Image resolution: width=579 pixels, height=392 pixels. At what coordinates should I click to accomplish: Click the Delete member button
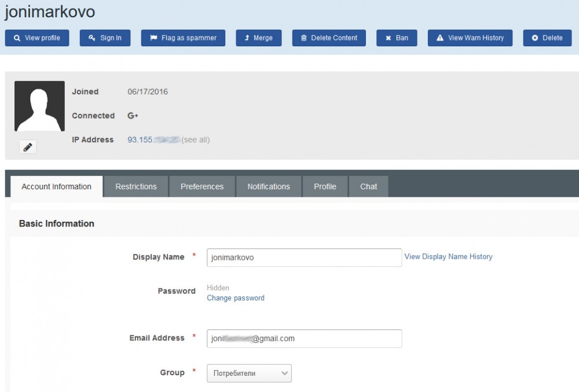547,38
